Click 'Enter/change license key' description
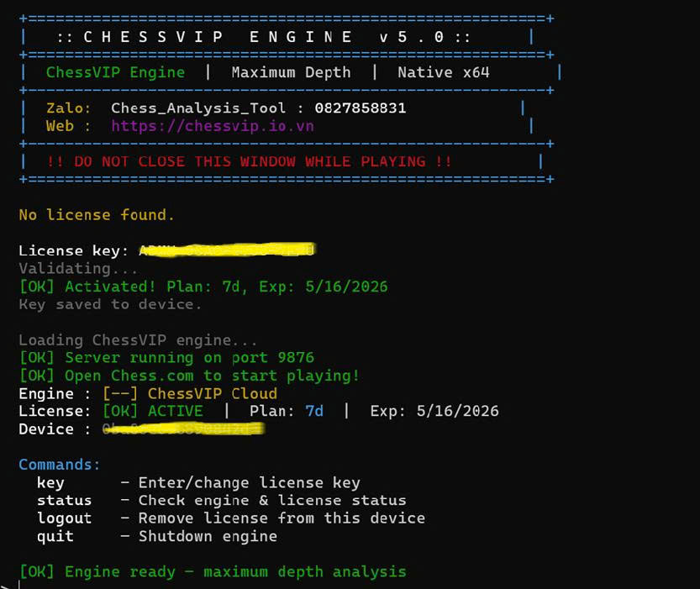Screen dimensions: 700x589 (249, 483)
